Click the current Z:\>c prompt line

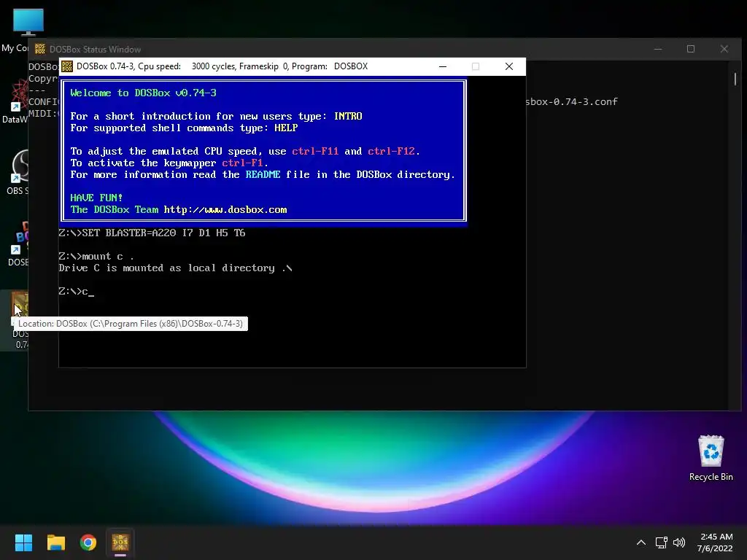pos(76,292)
